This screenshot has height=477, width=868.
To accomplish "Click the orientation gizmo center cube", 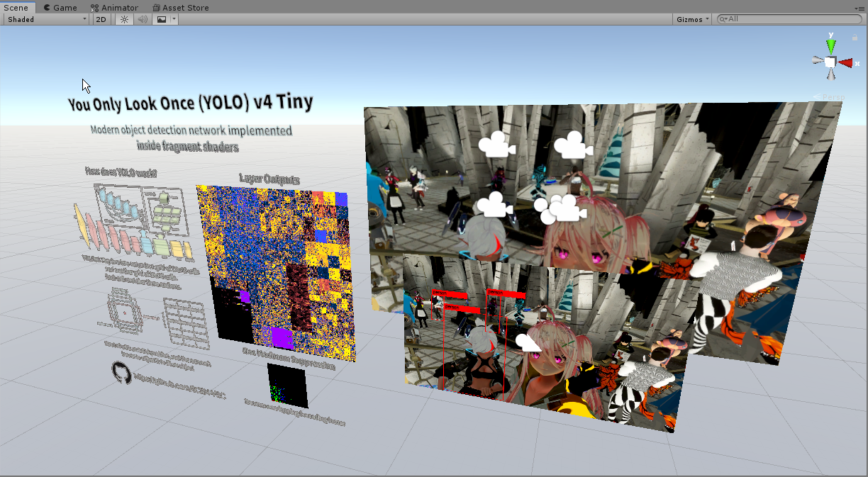I will point(830,62).
